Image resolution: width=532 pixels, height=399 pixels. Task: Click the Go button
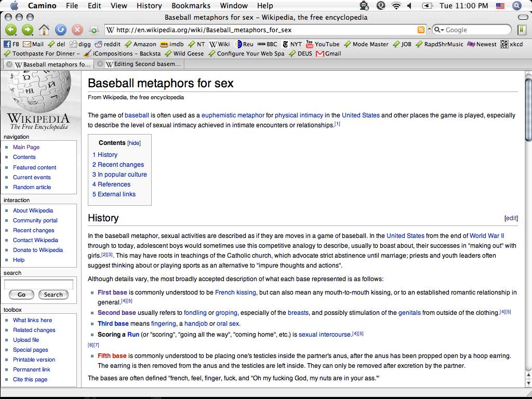tap(21, 295)
